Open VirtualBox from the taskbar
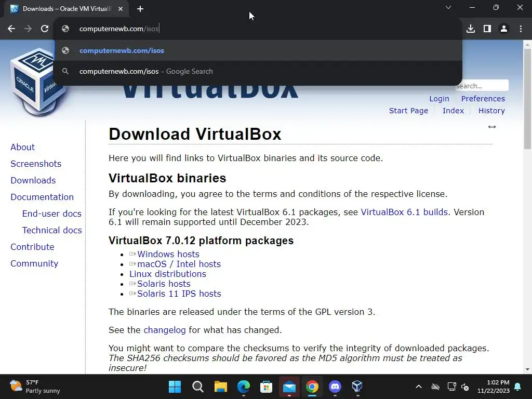The width and height of the screenshot is (532, 399). [x=357, y=387]
